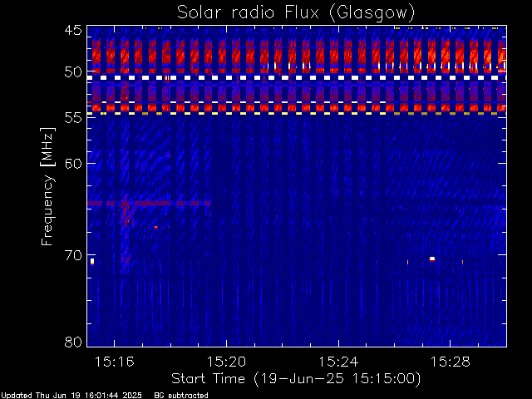Click the 60 frequency tick label

(x=73, y=163)
